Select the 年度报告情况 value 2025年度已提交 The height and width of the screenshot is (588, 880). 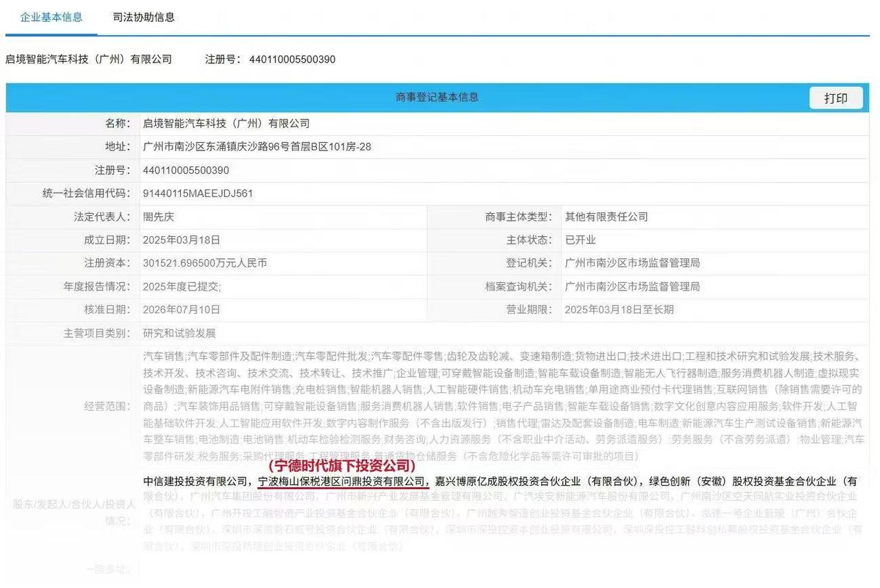[182, 286]
